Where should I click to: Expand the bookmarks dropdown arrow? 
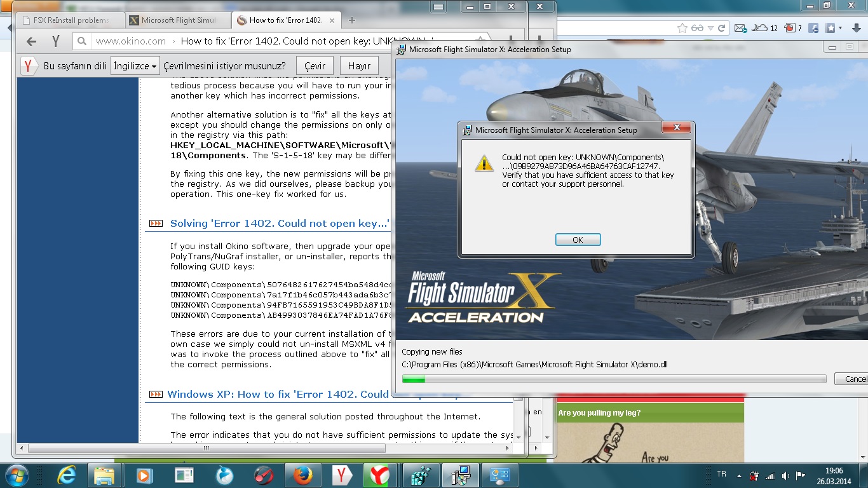tap(841, 28)
